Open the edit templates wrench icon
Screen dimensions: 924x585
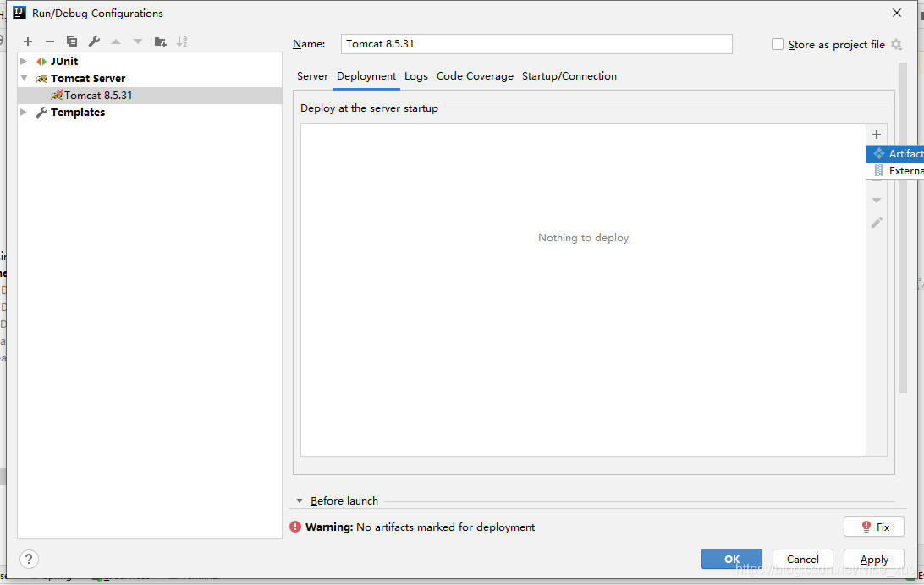[94, 41]
